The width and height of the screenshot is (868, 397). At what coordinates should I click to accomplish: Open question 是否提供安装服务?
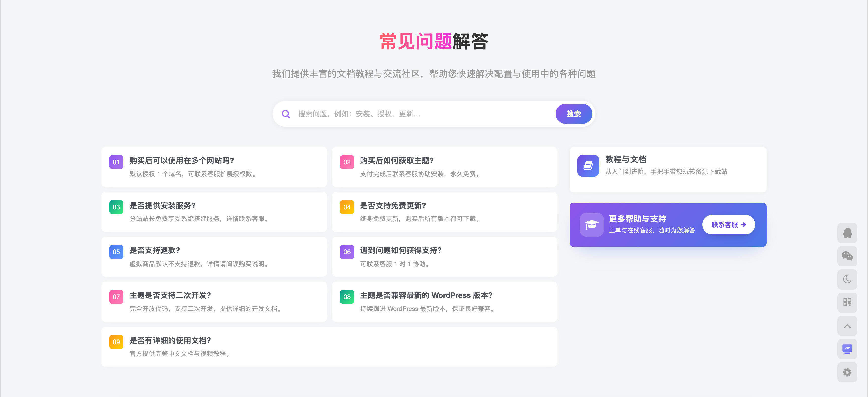[162, 205]
